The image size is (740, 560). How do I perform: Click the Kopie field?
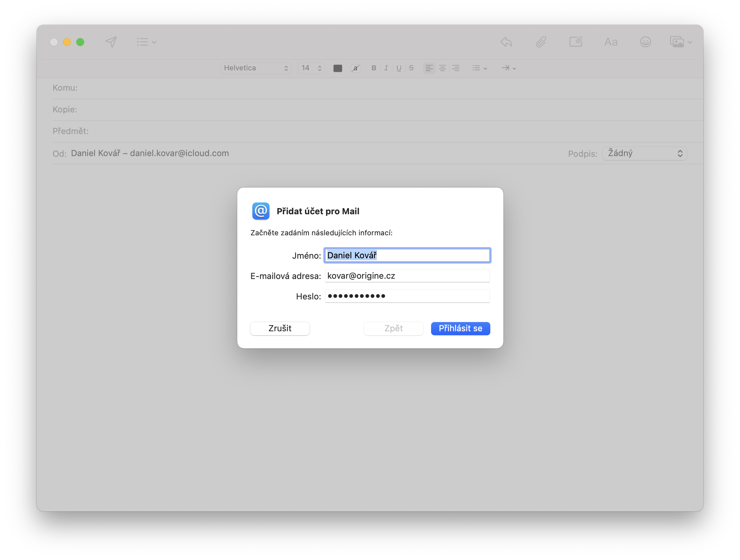(377, 109)
